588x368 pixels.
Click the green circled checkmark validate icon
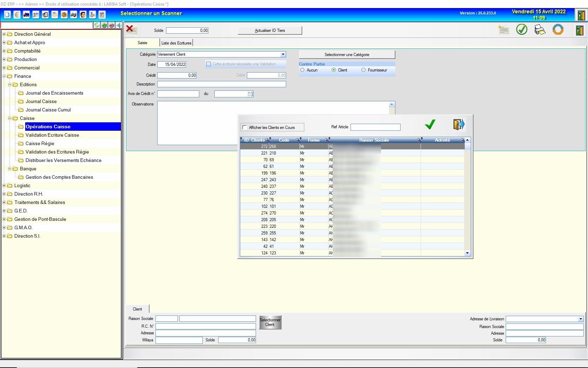pos(521,29)
